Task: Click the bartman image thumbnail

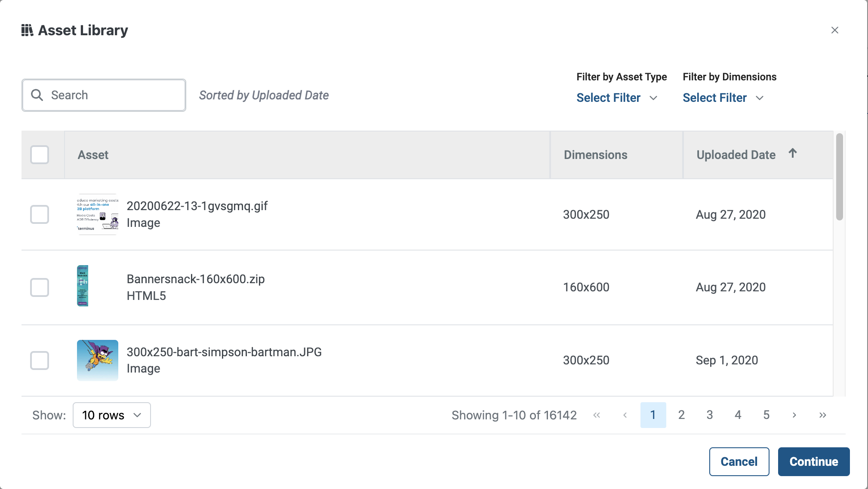Action: pyautogui.click(x=98, y=360)
